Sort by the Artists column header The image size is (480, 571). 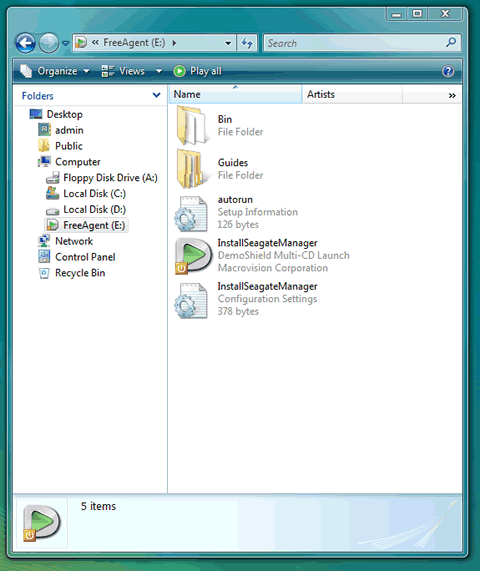(x=352, y=94)
